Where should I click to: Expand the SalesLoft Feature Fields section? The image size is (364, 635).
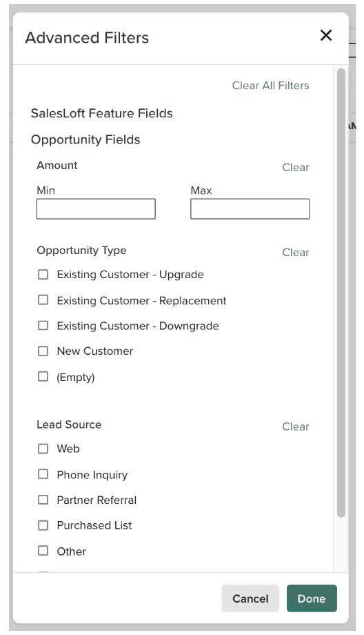coord(101,113)
